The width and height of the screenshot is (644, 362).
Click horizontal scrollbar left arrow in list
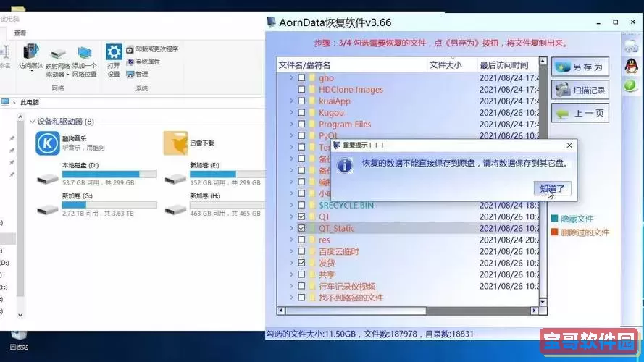coord(281,311)
